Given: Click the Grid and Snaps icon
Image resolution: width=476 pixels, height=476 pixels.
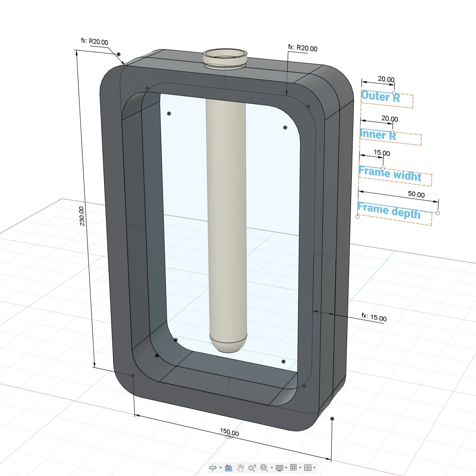Looking at the screenshot, I should coord(294,467).
